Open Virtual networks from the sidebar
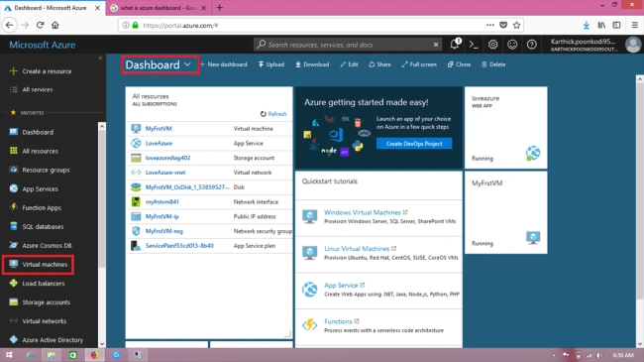Image resolution: width=644 pixels, height=362 pixels. click(44, 321)
